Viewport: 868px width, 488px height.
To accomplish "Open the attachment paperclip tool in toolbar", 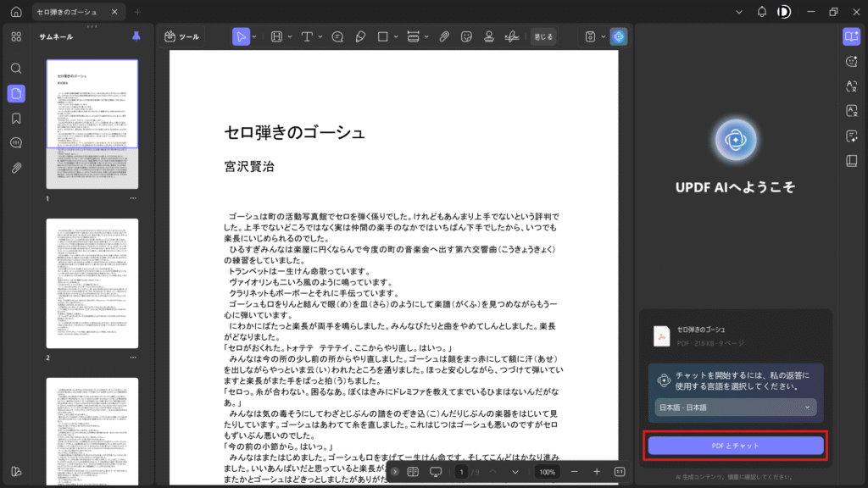I will pos(442,36).
